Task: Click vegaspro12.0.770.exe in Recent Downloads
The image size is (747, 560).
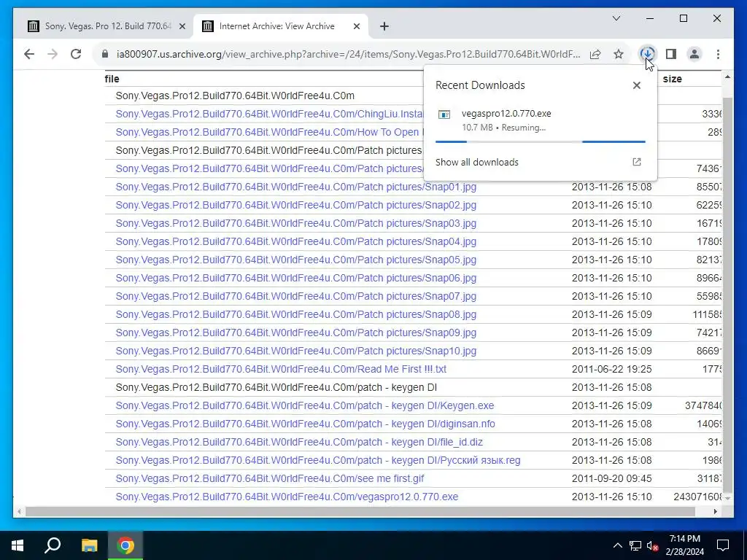Action: pyautogui.click(x=506, y=113)
